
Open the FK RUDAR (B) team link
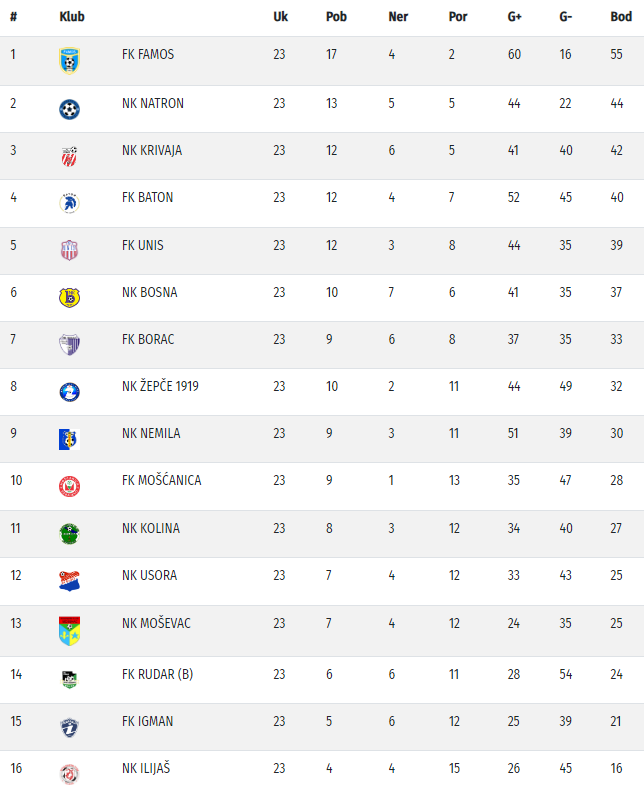tap(157, 674)
